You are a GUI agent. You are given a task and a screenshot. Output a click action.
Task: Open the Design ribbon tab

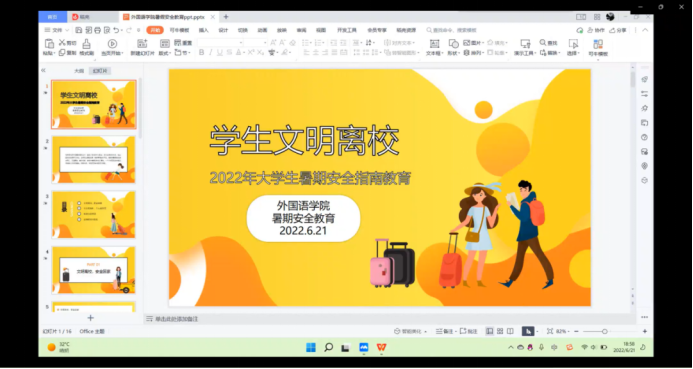223,30
